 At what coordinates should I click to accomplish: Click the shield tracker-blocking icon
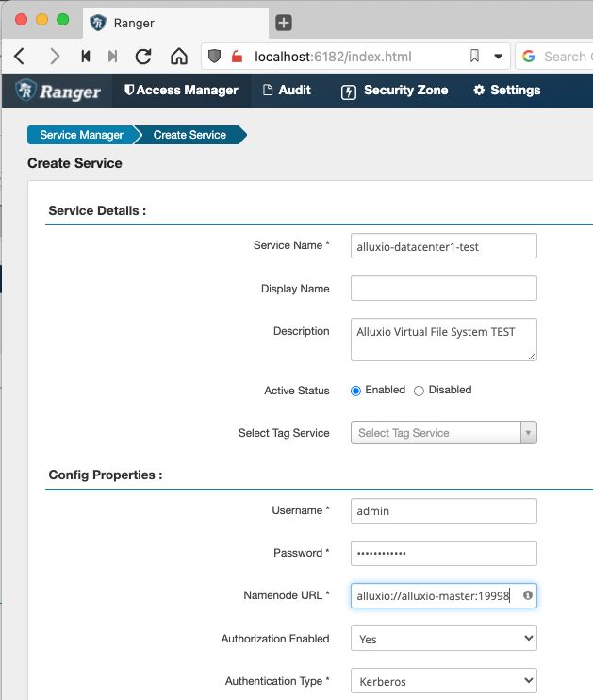pos(214,57)
